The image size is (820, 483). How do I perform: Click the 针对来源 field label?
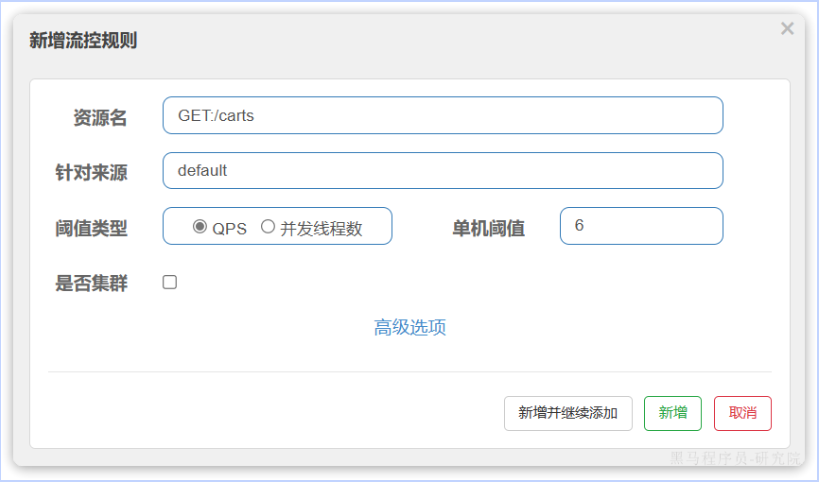91,172
